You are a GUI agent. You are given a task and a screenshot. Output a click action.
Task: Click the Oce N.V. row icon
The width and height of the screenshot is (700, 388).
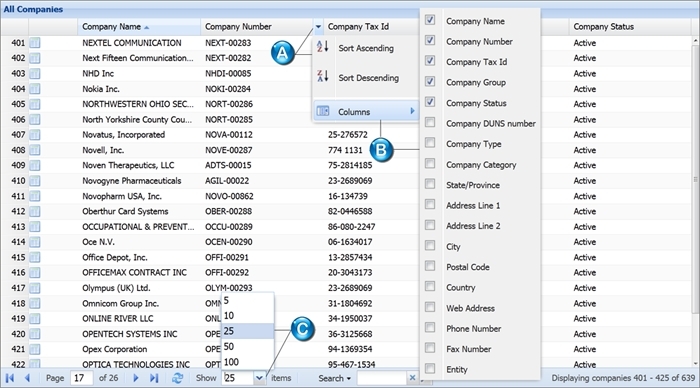35,242
